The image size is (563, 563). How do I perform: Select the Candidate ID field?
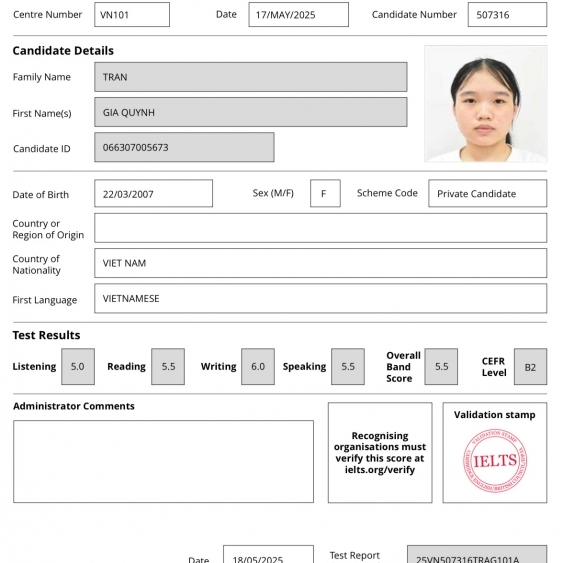[184, 147]
